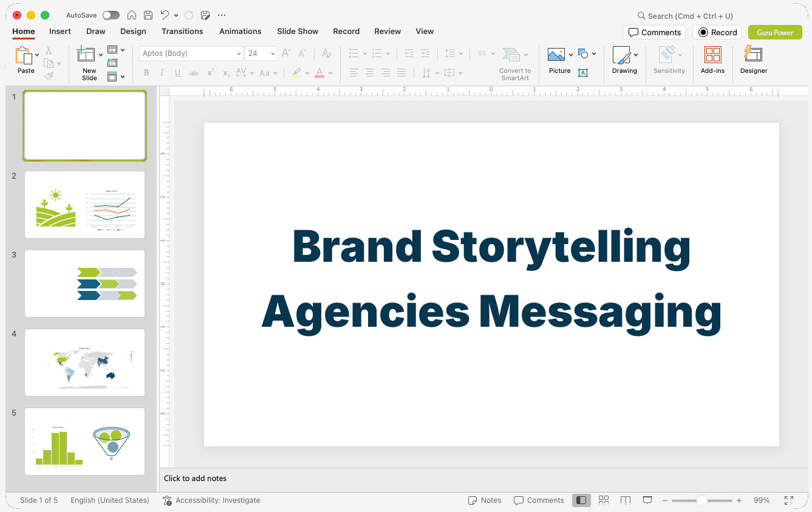Click the Convert to SmartArt icon
Screen dimensions: 812x512
[x=512, y=55]
